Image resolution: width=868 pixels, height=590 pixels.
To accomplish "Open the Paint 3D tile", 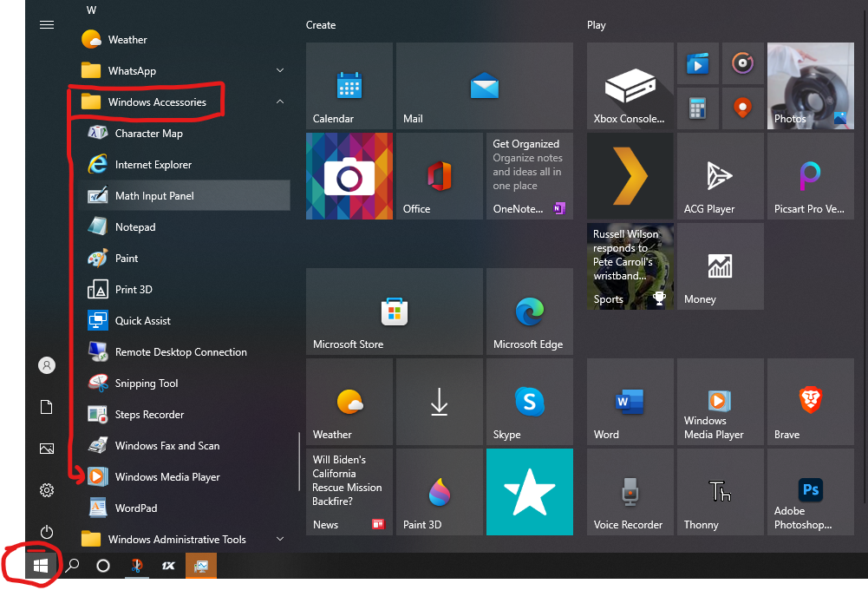I will point(440,492).
